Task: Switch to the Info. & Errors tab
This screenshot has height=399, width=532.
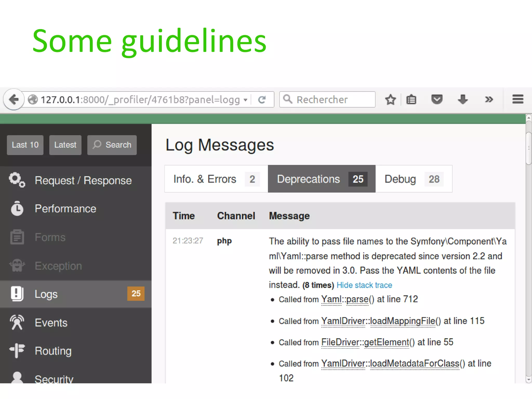Action: [216, 179]
